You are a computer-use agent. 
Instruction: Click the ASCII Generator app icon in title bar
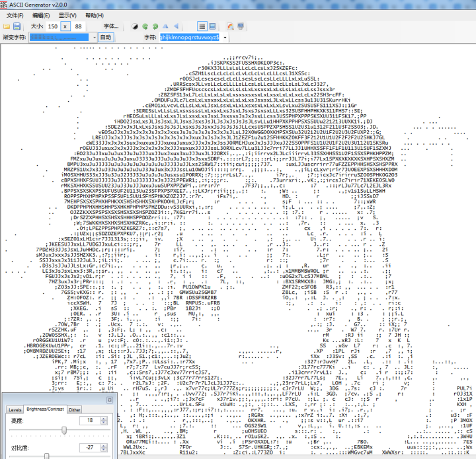point(4,5)
